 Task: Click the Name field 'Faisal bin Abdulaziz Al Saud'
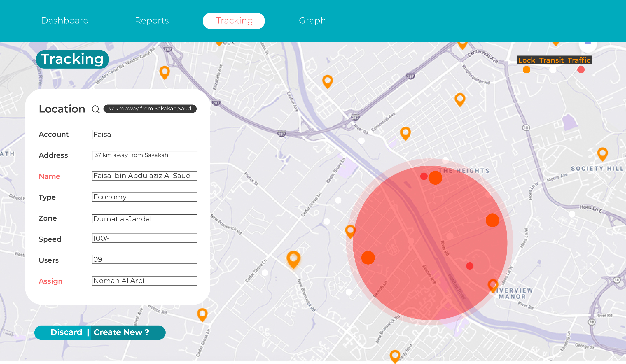coord(145,176)
